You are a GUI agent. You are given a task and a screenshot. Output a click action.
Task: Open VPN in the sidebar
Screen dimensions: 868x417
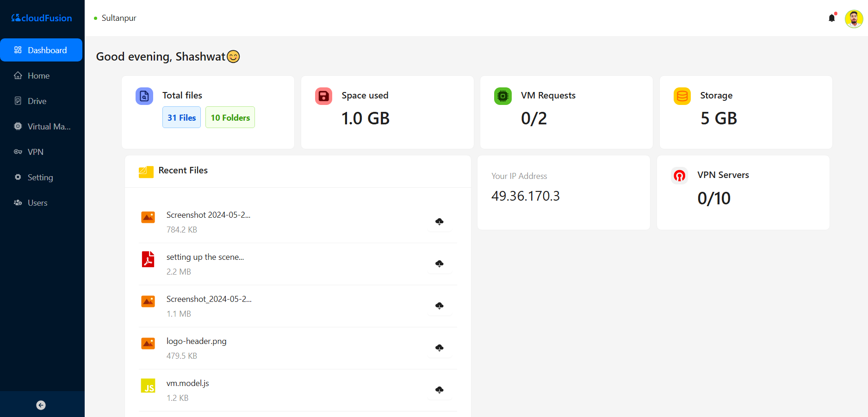[41, 152]
